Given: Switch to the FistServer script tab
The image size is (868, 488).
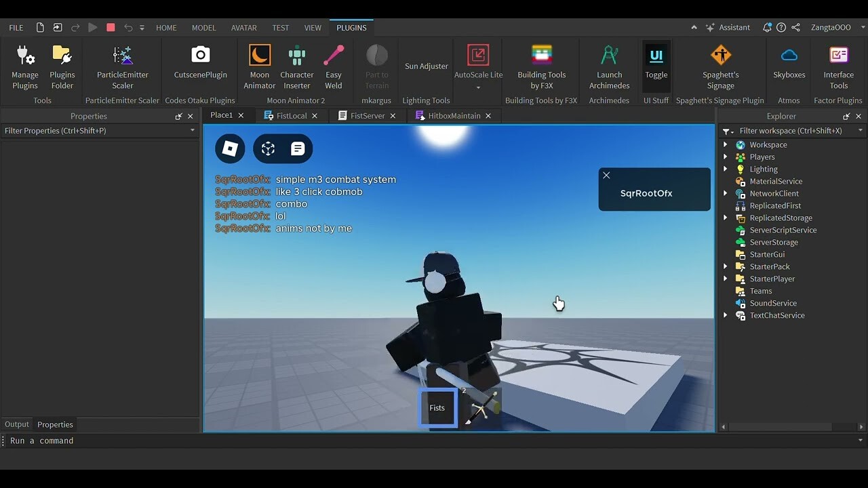Looking at the screenshot, I should tap(366, 115).
